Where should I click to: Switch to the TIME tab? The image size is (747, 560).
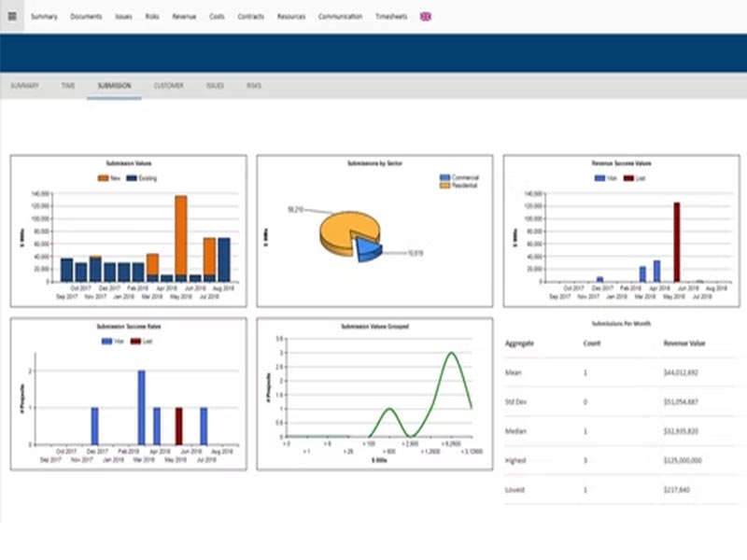pyautogui.click(x=68, y=86)
